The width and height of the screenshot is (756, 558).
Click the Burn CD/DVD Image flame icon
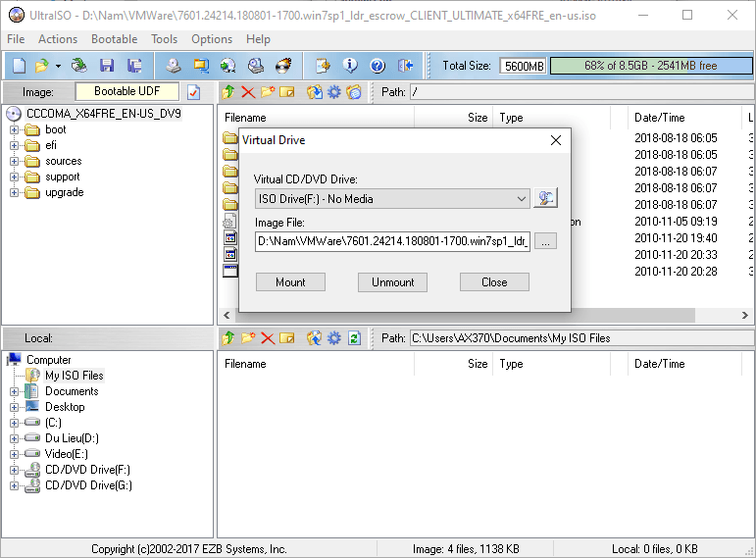tap(283, 66)
